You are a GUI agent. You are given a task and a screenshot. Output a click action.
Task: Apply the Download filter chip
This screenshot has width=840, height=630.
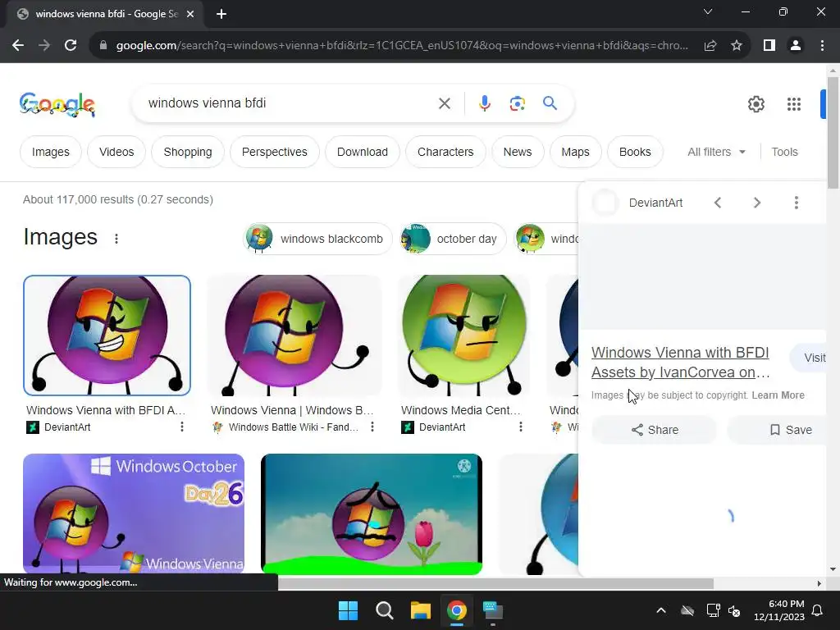362,152
